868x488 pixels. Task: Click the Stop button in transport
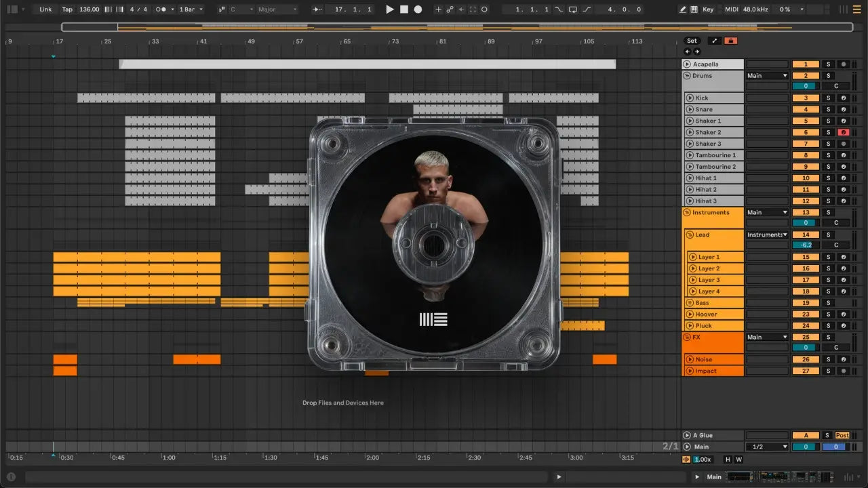[404, 9]
